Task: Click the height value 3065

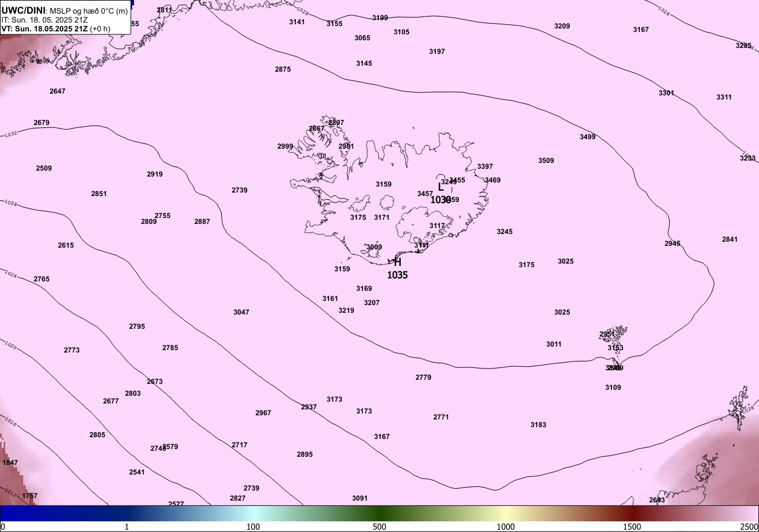Action: pos(362,38)
